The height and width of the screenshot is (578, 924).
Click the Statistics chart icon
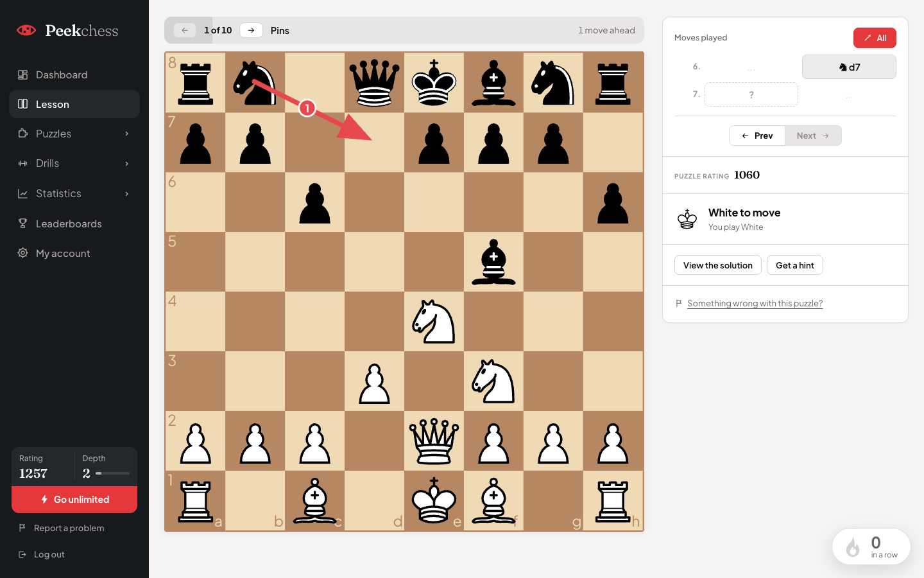pyautogui.click(x=22, y=193)
